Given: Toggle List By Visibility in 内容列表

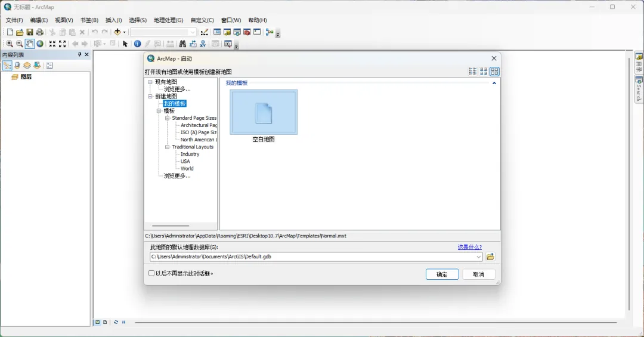Looking at the screenshot, I should pos(27,66).
